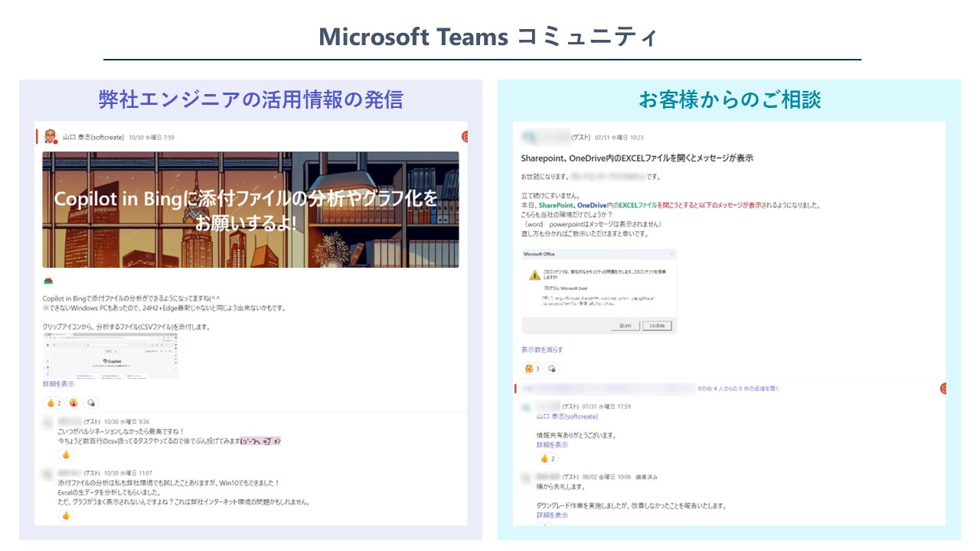This screenshot has width=980, height=551.
Task: Click the green emoji below the Copilot banner
Action: click(48, 281)
